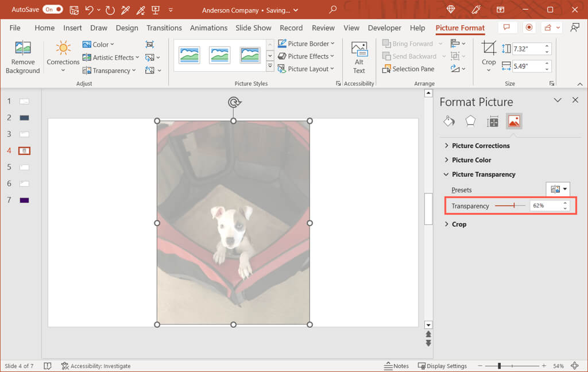
Task: Open the Picture Border dropdown
Action: (x=306, y=44)
